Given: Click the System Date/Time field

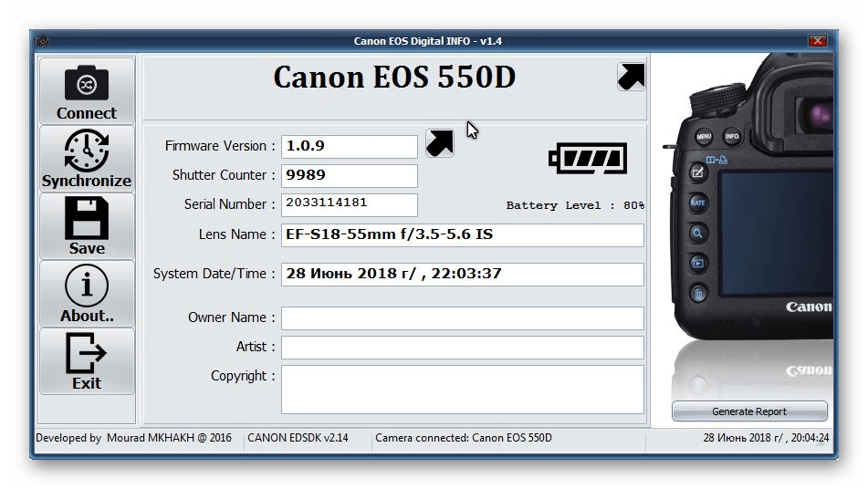Looking at the screenshot, I should [462, 274].
